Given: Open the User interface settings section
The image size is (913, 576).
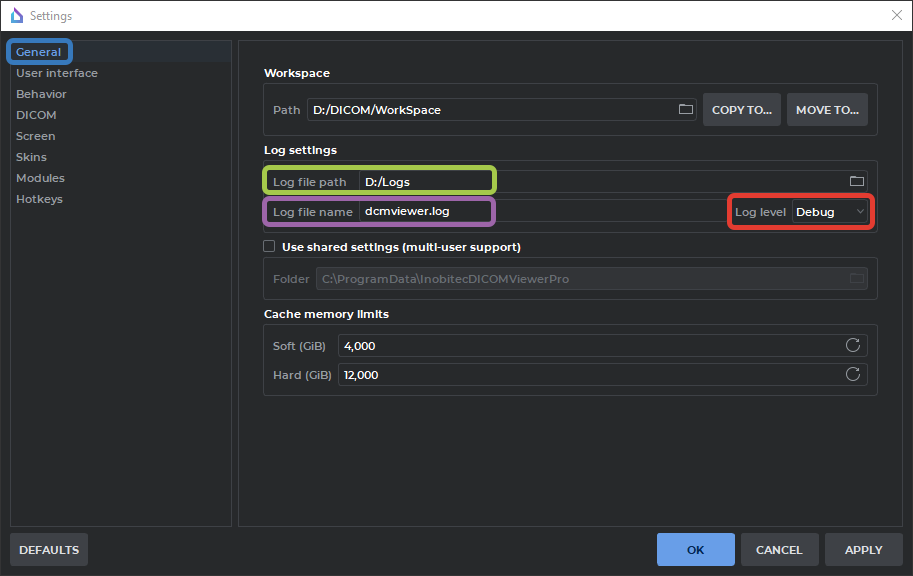Looking at the screenshot, I should pyautogui.click(x=57, y=73).
